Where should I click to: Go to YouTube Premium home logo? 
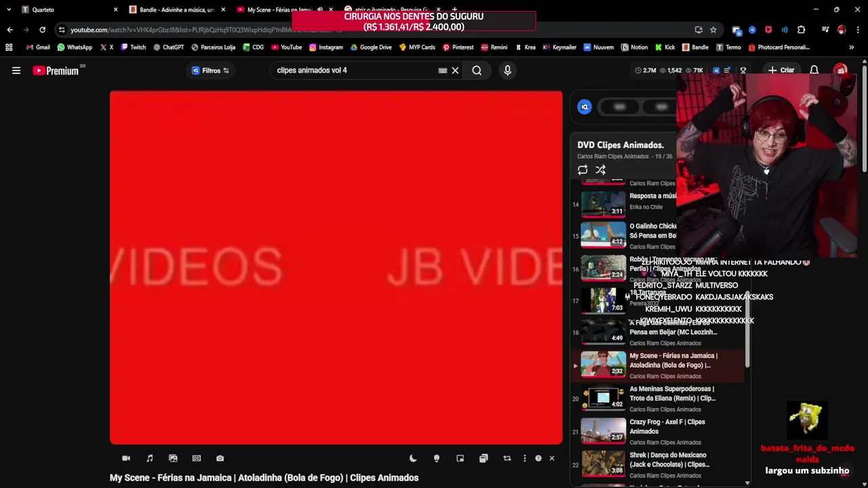(x=56, y=70)
